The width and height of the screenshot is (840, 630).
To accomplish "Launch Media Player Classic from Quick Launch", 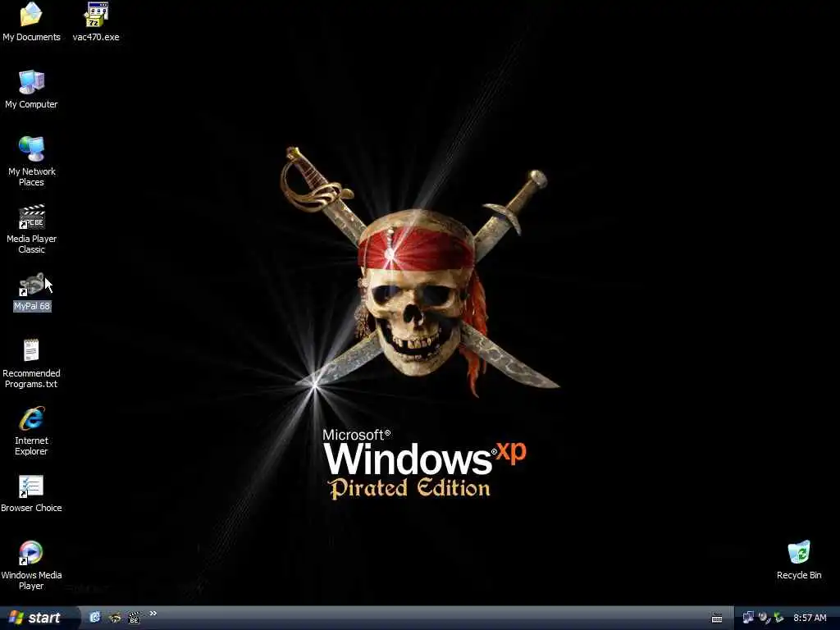I will tap(135, 618).
